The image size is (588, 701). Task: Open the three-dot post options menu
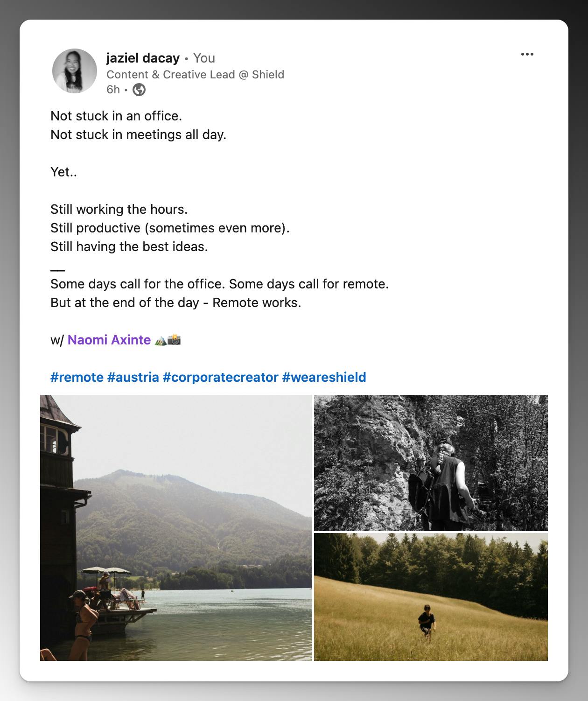527,54
